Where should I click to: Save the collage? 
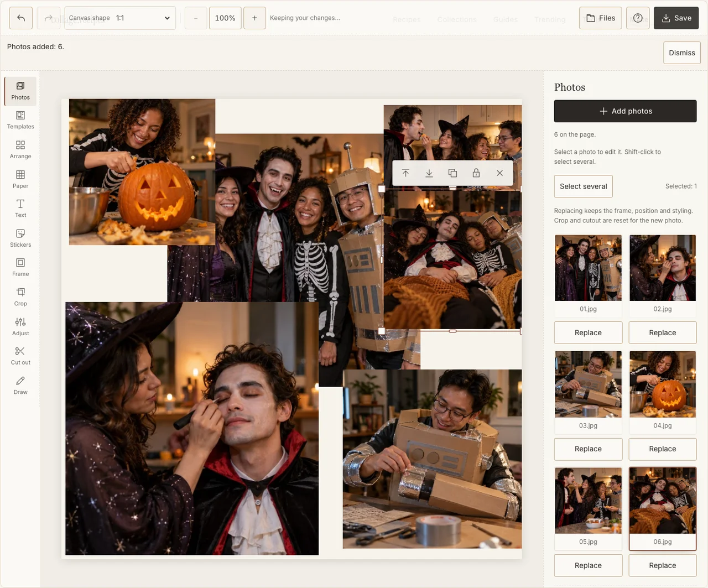pyautogui.click(x=676, y=18)
